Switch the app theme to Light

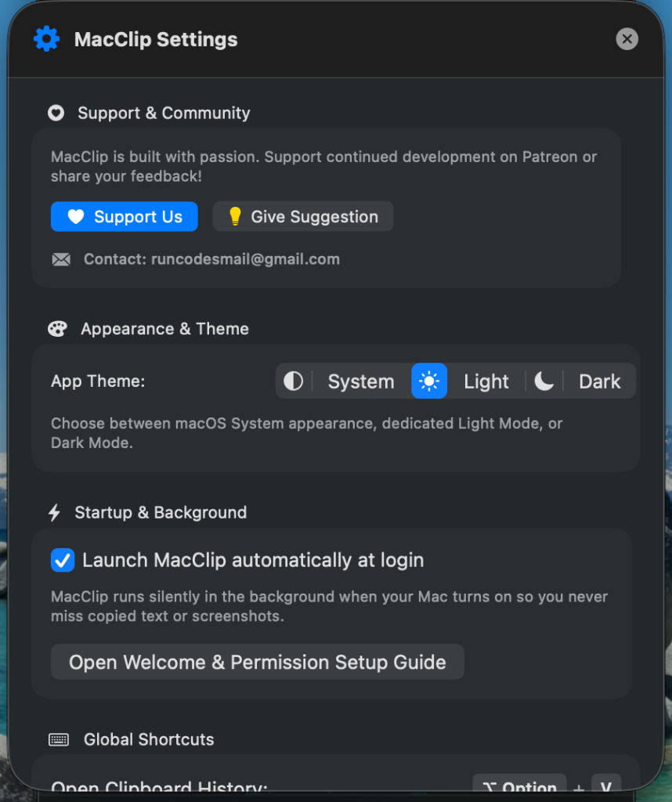pos(486,381)
